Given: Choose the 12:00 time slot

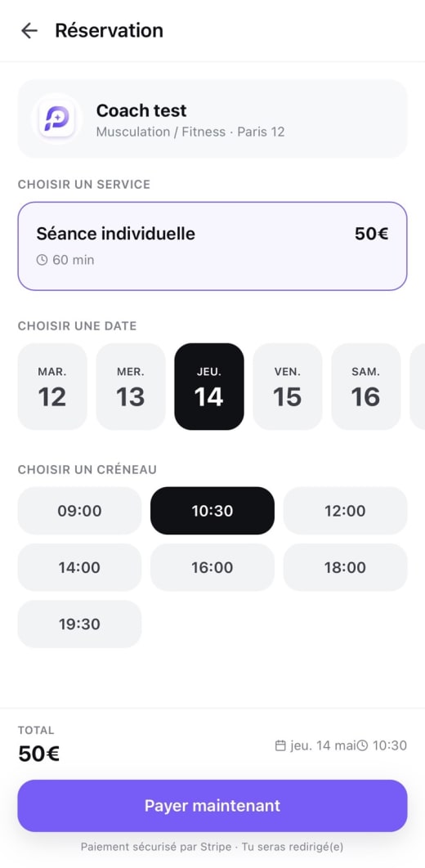Looking at the screenshot, I should click(x=345, y=510).
